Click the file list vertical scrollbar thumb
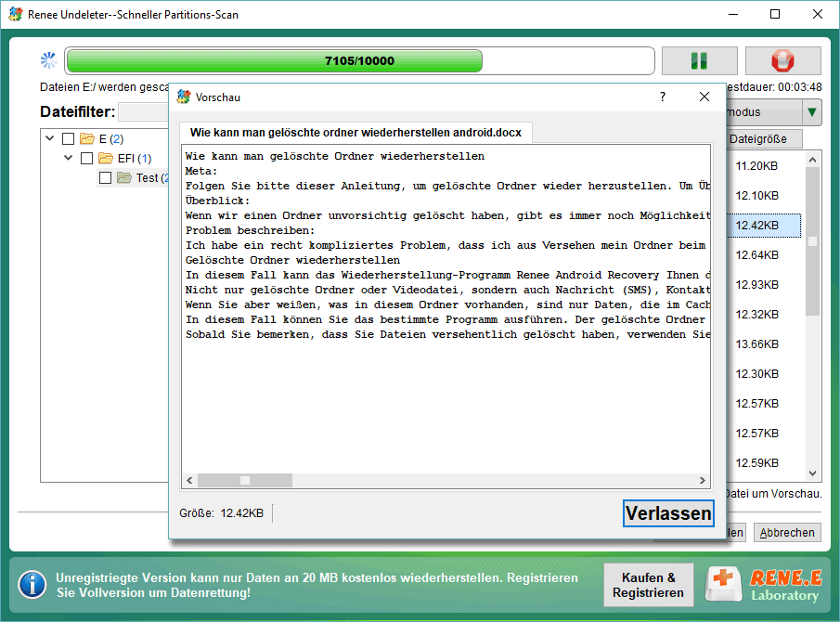 coord(812,241)
